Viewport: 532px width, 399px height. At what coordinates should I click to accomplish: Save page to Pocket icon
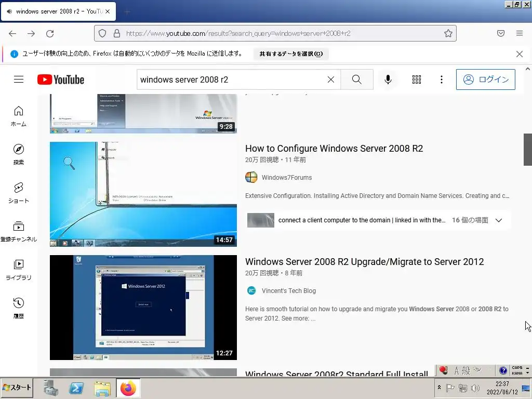(x=501, y=33)
